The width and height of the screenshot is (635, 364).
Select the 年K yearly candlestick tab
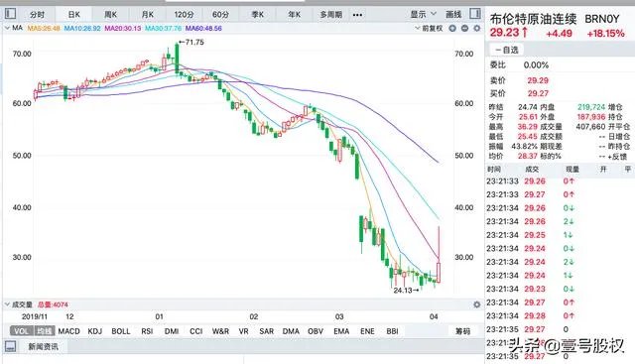(295, 15)
